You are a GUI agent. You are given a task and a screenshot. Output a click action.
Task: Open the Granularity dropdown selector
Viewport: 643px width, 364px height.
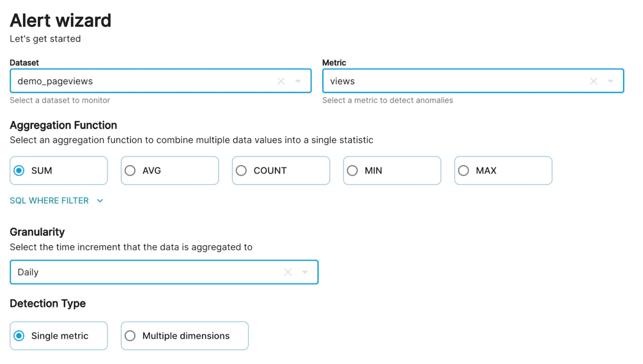(306, 272)
